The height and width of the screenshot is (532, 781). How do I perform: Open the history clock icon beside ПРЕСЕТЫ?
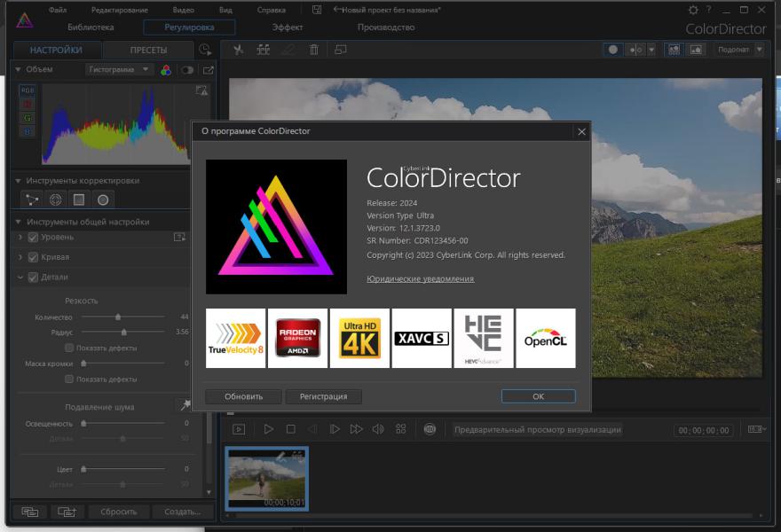click(x=205, y=50)
